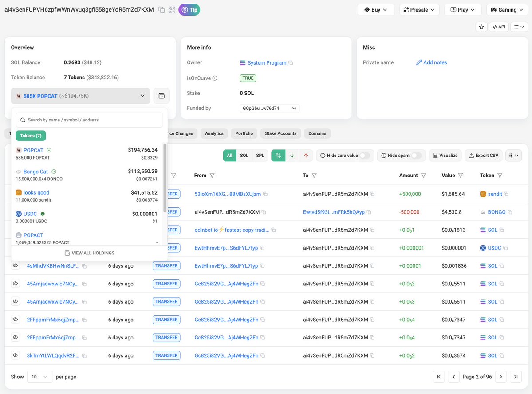Open the wallet portfolio icon beside token selector

pos(162,96)
